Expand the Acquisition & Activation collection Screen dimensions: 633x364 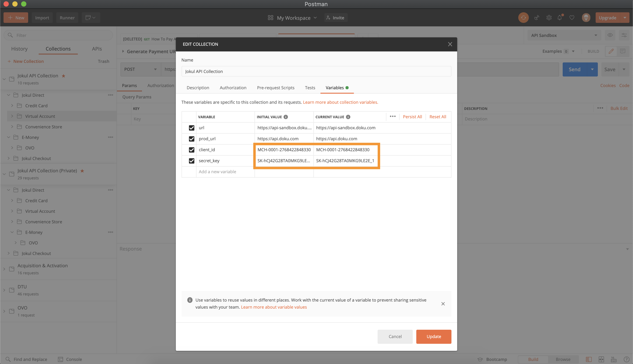[x=4, y=269]
